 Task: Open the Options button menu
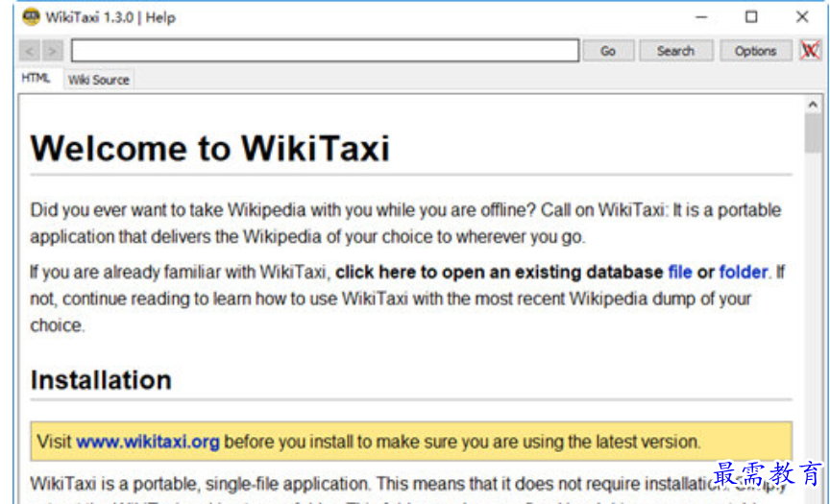point(755,51)
